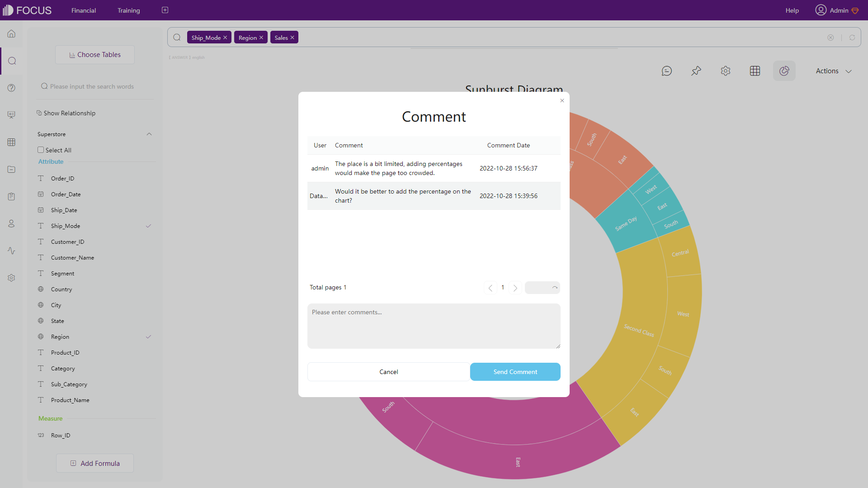The width and height of the screenshot is (868, 488).
Task: Close the Comment dialog
Action: point(562,100)
